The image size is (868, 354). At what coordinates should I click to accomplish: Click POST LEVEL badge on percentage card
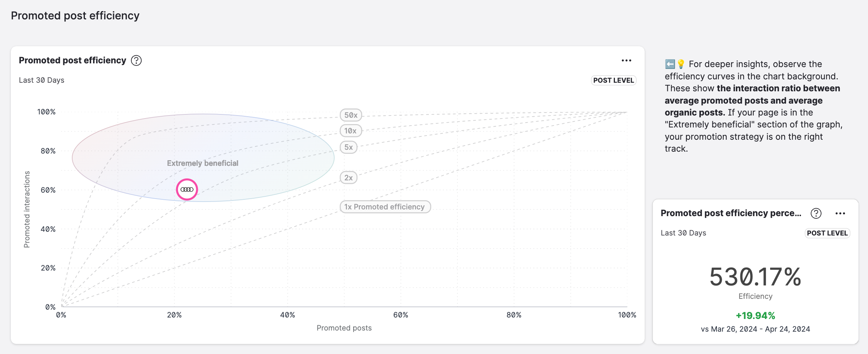(x=827, y=233)
